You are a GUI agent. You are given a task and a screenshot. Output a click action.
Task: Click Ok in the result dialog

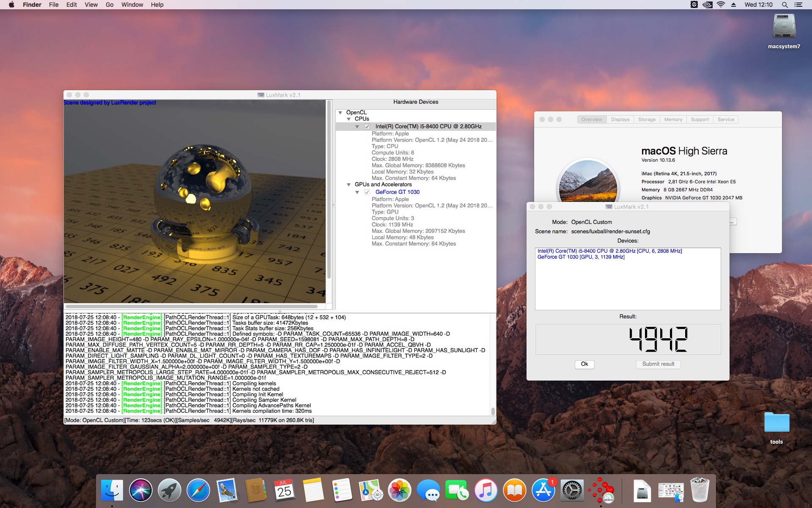[584, 364]
